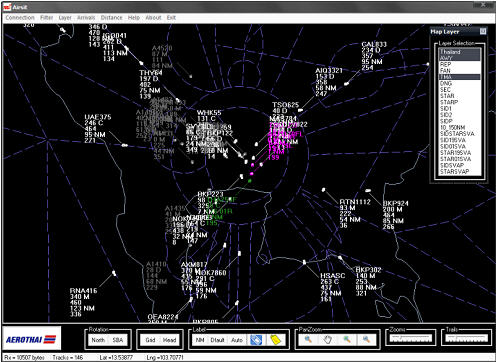The image size is (496, 362).
Task: Select the SID2 layer
Action: 460,115
